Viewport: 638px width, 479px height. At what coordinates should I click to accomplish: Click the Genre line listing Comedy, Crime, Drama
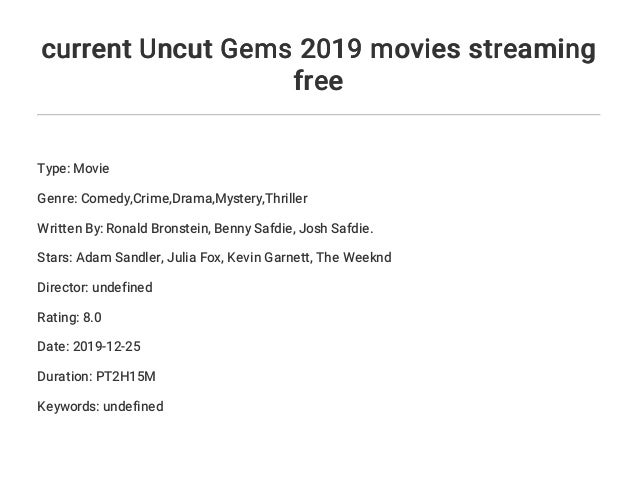click(x=172, y=199)
